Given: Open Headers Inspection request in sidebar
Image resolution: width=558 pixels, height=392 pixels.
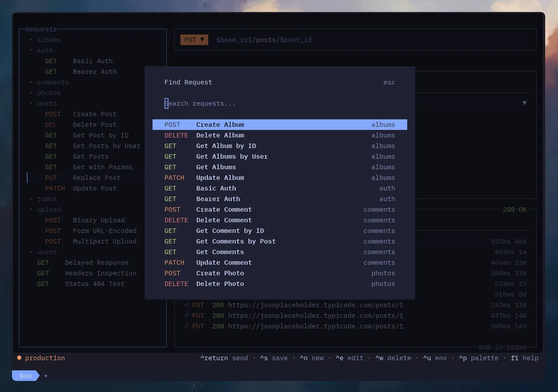Looking at the screenshot, I should click(87, 273).
